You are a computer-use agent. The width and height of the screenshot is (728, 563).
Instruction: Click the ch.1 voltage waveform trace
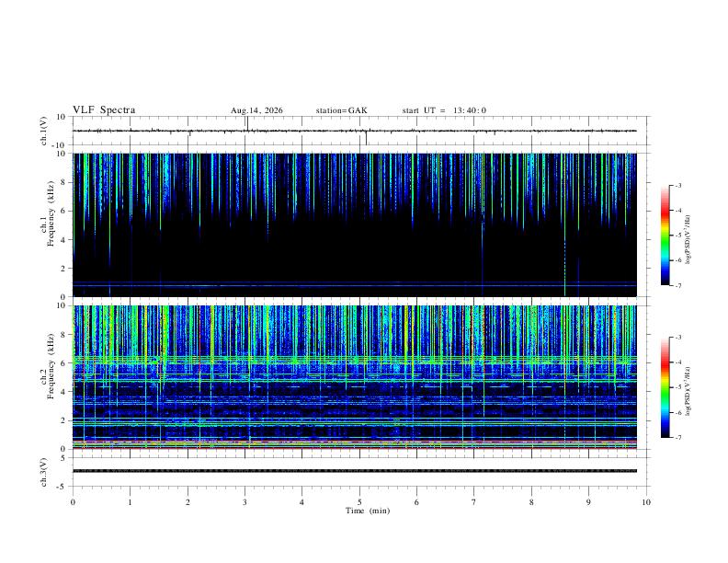355,131
